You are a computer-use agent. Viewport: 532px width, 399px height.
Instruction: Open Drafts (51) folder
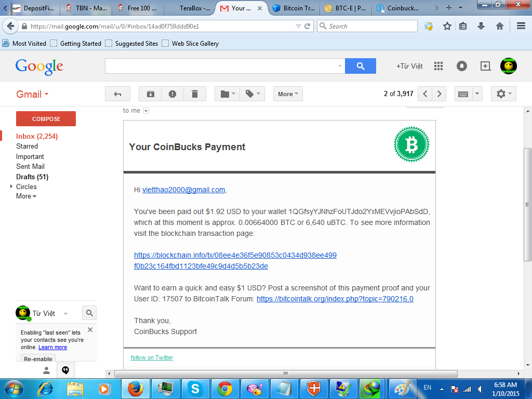pyautogui.click(x=32, y=177)
